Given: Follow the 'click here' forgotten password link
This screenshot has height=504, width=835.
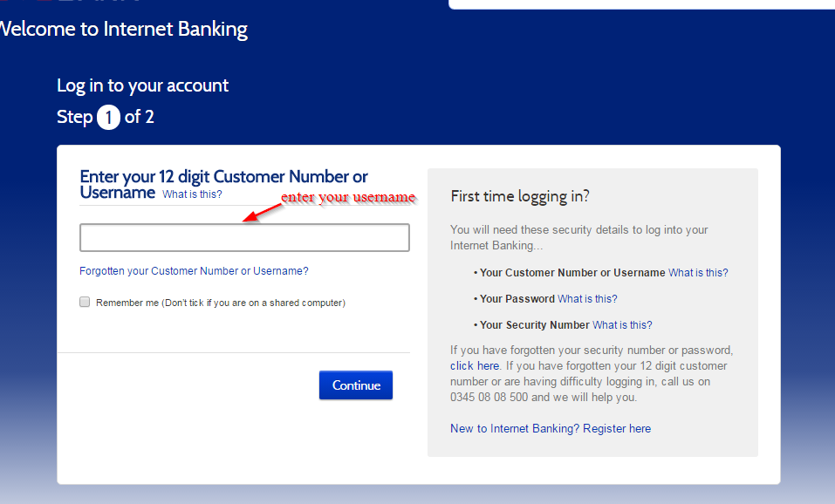Looking at the screenshot, I should (475, 365).
